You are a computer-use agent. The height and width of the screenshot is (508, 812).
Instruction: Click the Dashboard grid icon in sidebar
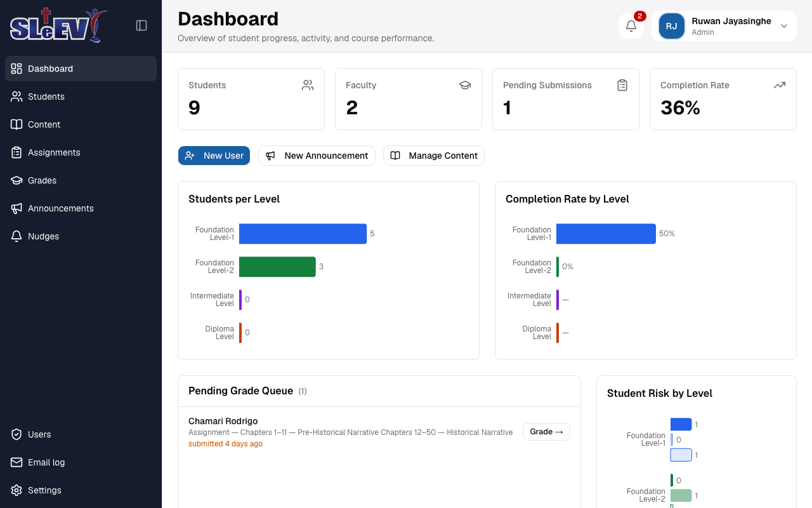tap(16, 69)
